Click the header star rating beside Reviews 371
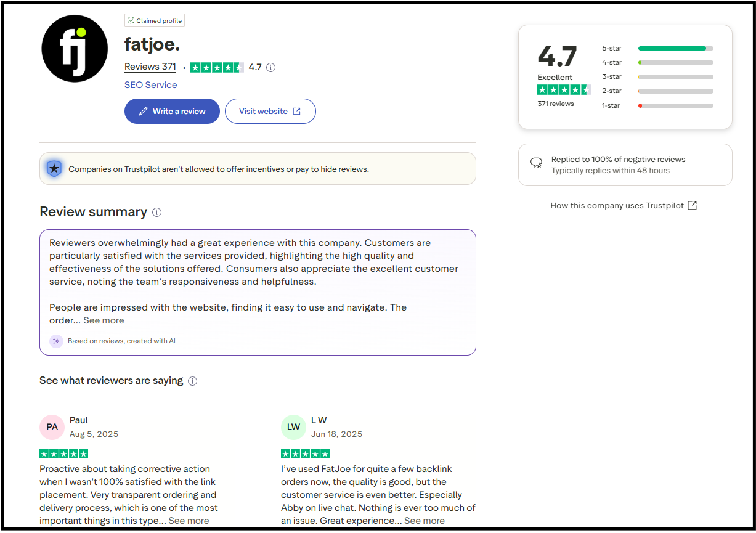The image size is (756, 533). click(217, 68)
